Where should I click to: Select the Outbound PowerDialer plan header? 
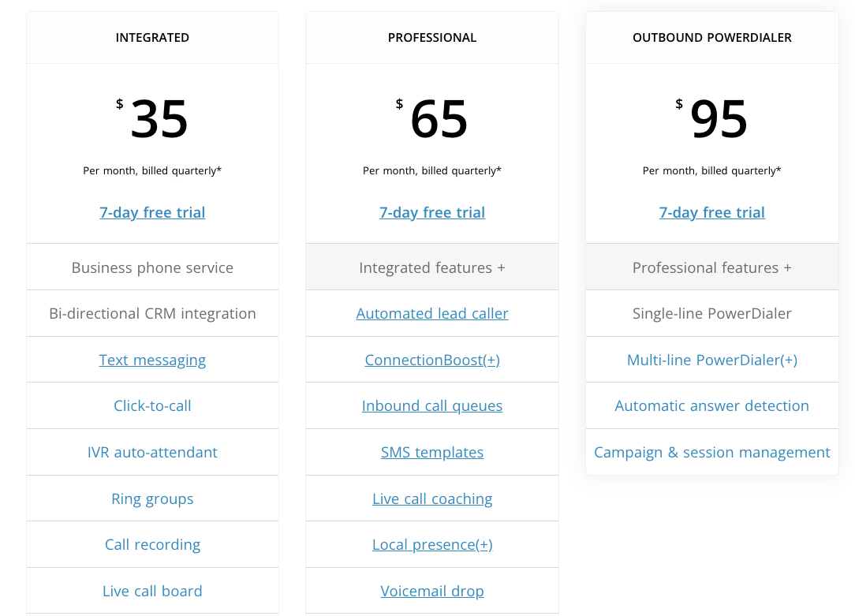(711, 38)
